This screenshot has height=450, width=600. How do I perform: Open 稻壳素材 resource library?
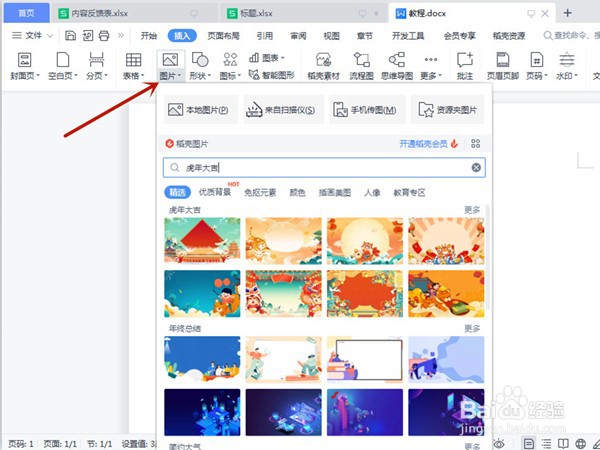(323, 66)
